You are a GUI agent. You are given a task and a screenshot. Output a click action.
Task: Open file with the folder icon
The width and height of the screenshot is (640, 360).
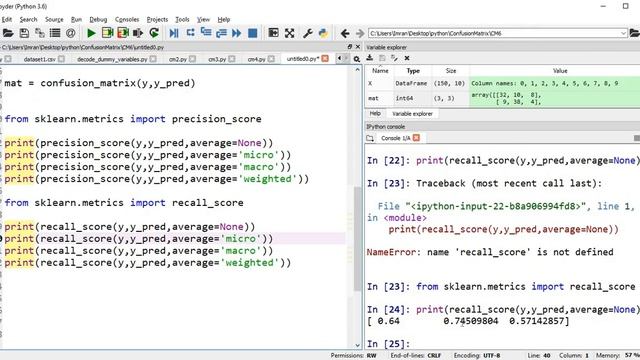coord(8,33)
